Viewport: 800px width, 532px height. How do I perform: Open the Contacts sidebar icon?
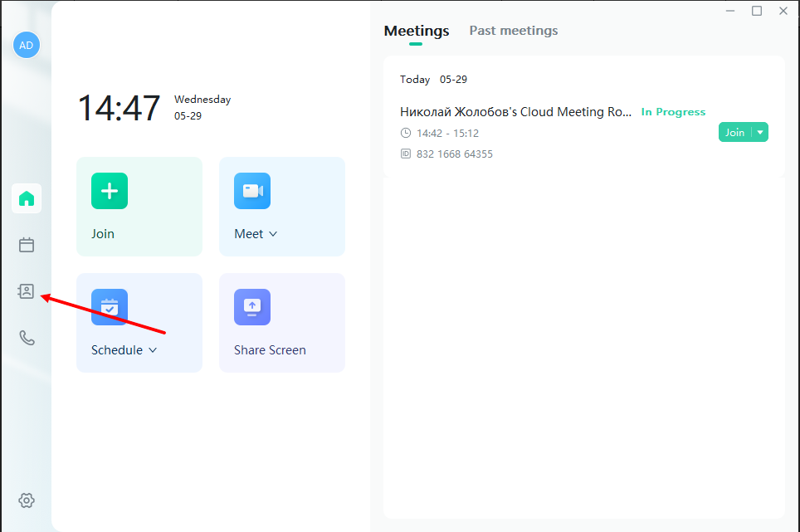click(x=26, y=291)
